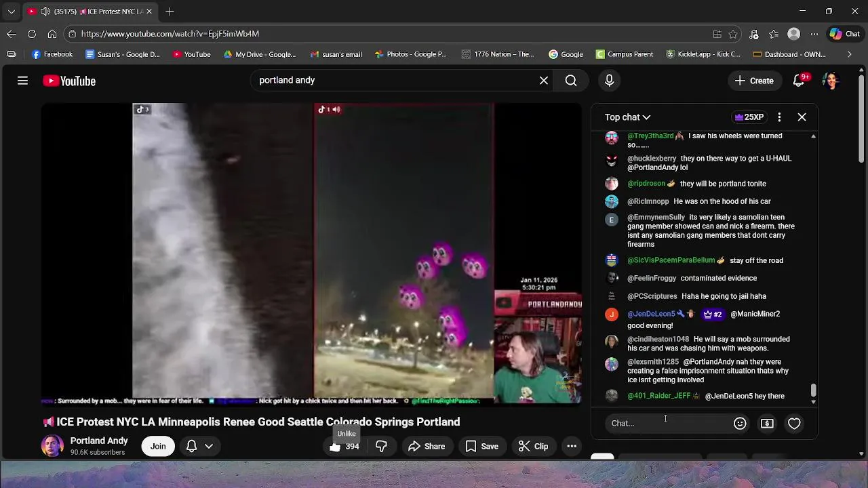Open the Photos - Google bookmark
The width and height of the screenshot is (868, 488).
pyautogui.click(x=410, y=54)
